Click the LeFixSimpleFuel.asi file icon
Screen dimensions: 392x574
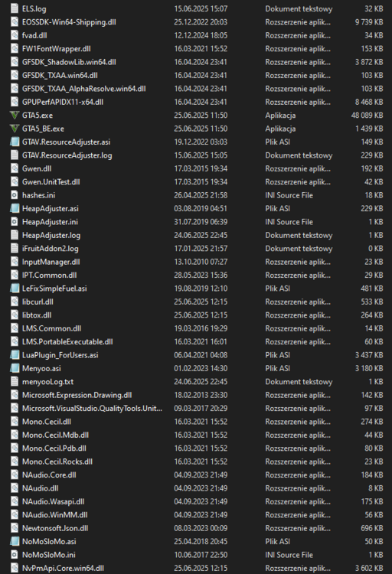[15, 289]
